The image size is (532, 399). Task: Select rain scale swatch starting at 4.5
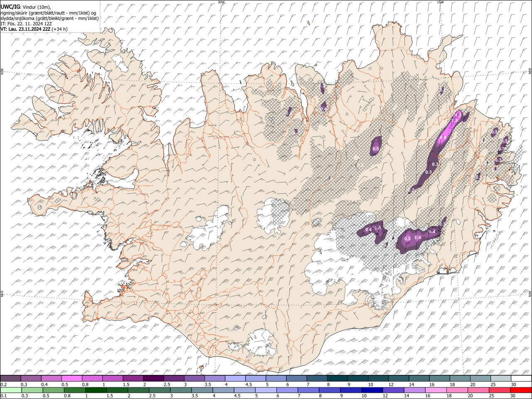click(244, 390)
